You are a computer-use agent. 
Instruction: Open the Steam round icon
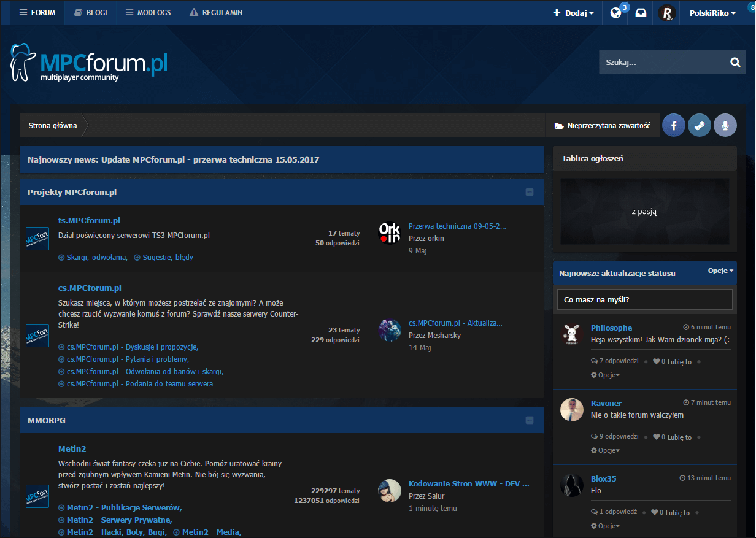pyautogui.click(x=700, y=125)
